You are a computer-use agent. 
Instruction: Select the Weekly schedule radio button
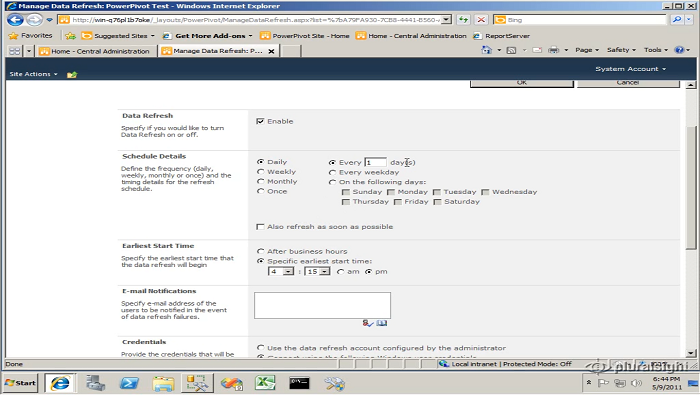261,172
